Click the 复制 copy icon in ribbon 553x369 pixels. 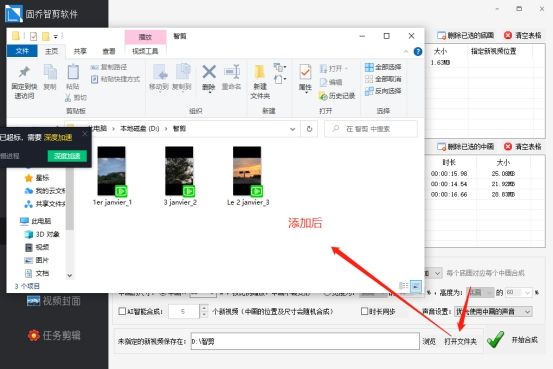[50, 73]
